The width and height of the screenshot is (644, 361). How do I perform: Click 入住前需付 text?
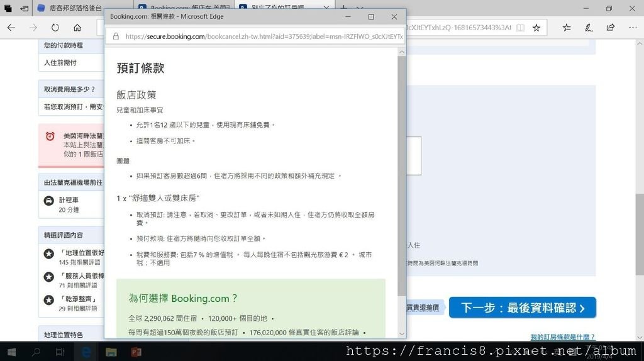tap(60, 63)
